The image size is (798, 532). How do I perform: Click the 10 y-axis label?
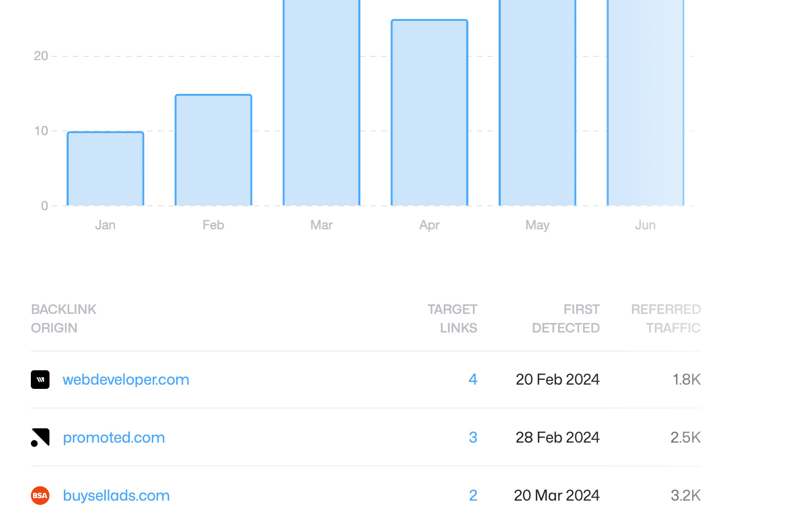[x=41, y=131]
